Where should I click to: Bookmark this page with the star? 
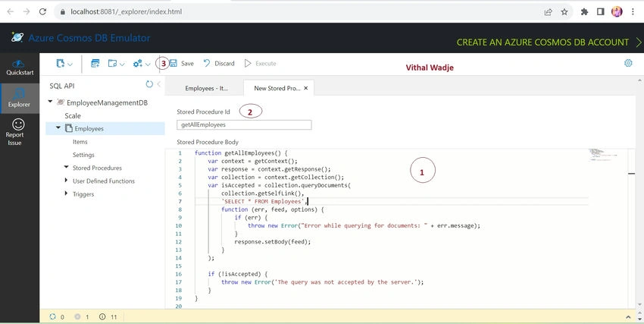point(564,12)
